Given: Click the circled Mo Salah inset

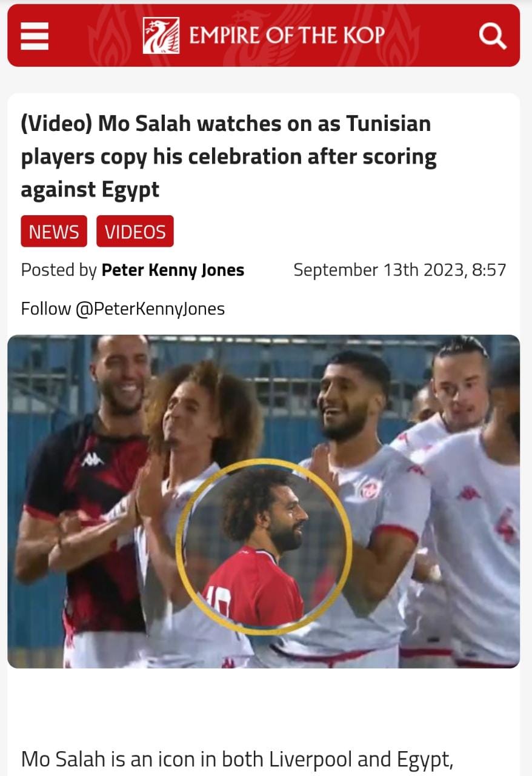Looking at the screenshot, I should click(264, 546).
